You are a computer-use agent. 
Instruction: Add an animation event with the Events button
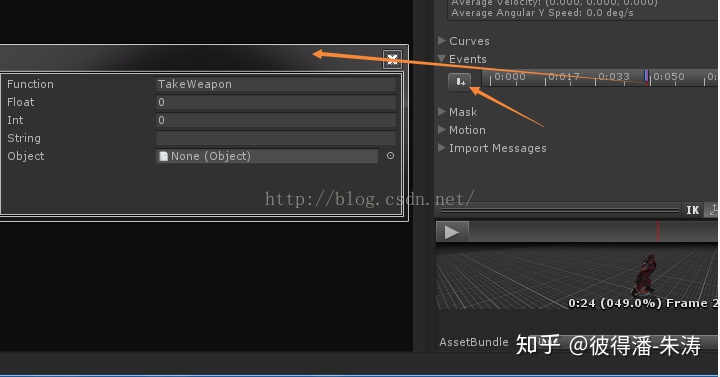click(x=460, y=82)
